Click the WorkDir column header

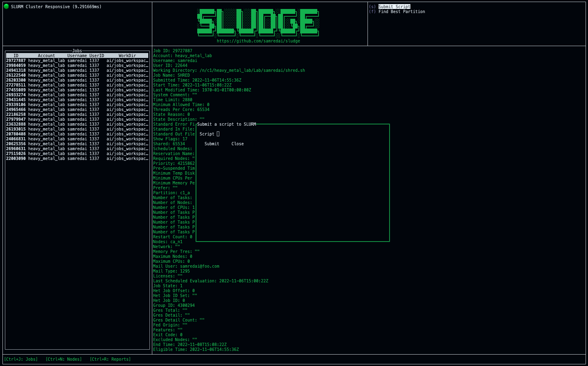point(127,55)
